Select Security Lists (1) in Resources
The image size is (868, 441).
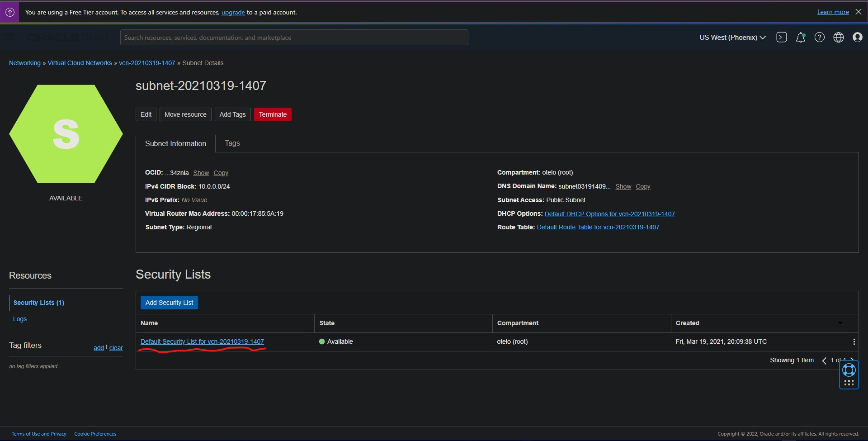point(39,303)
